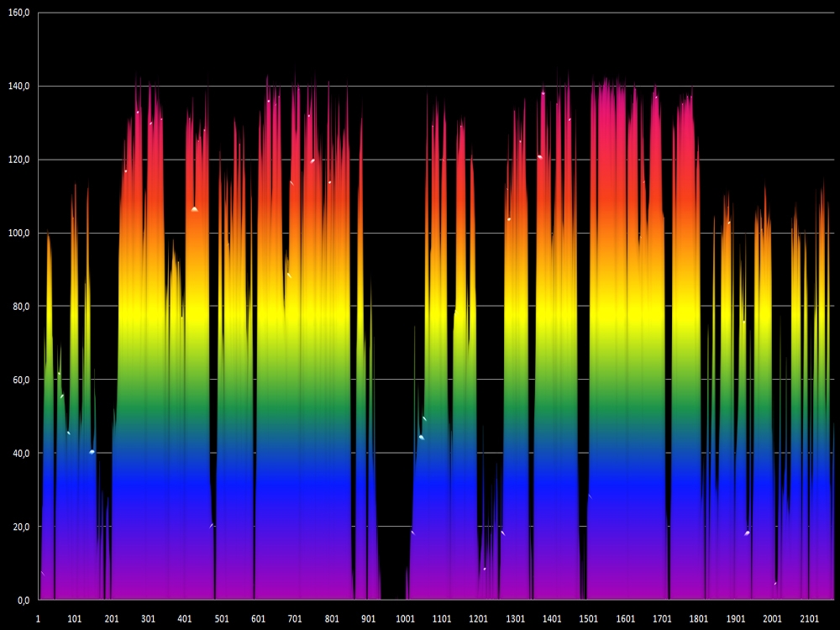This screenshot has height=630, width=840.
Task: Click the x-axis label 801
Action: click(332, 619)
